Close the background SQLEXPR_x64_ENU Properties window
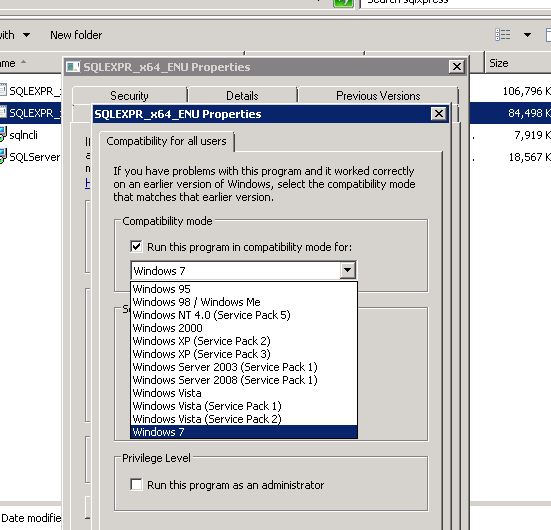551x530 pixels. point(456,66)
